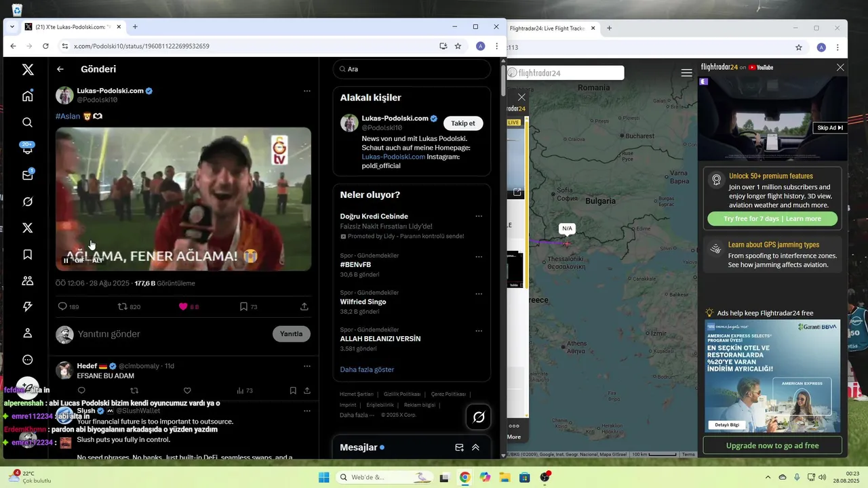Open Profile icon in X sidebar
The width and height of the screenshot is (868, 488).
pos(27,333)
